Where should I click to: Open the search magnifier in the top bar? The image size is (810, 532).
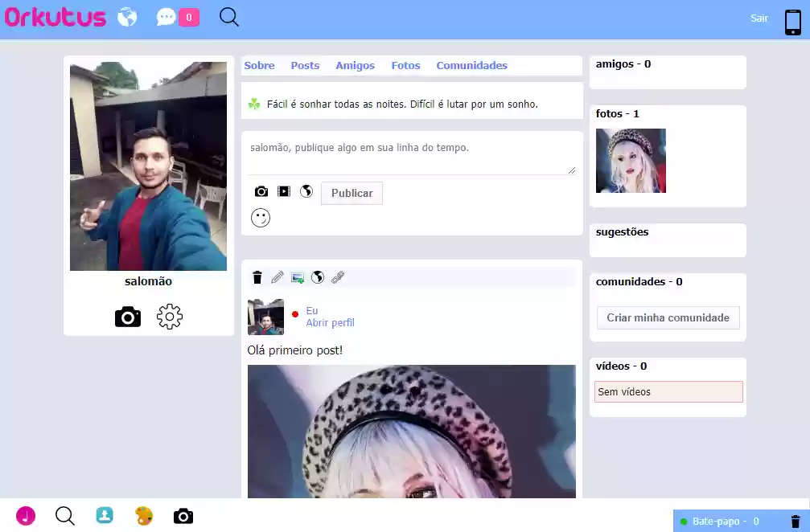point(228,16)
